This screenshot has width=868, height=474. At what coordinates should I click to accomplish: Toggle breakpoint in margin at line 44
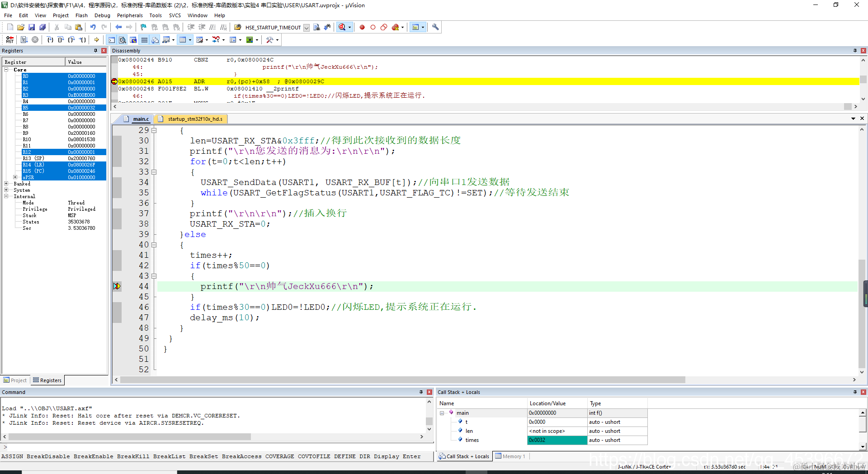pos(117,286)
